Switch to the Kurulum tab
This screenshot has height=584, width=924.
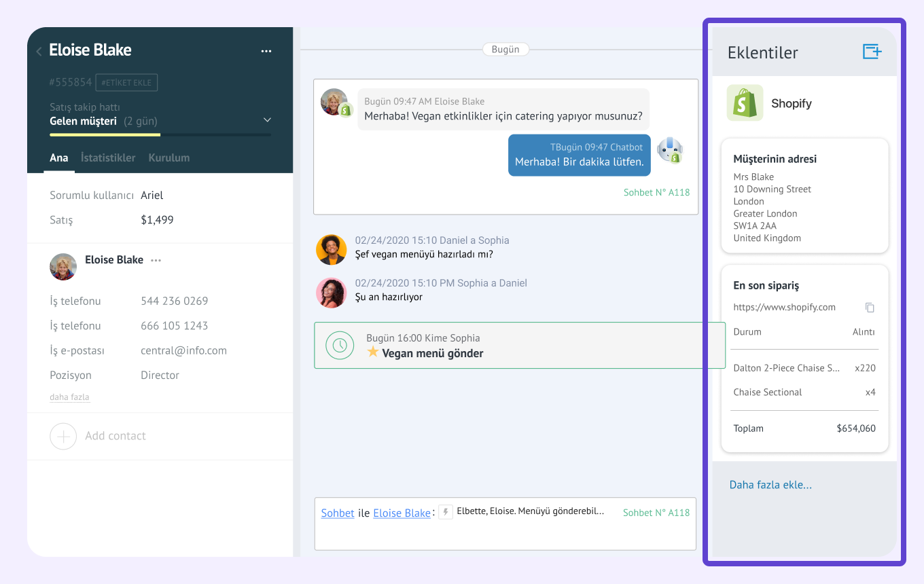coord(168,158)
